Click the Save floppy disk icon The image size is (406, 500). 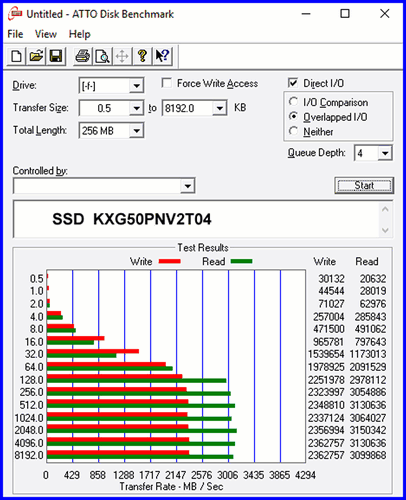[56, 56]
